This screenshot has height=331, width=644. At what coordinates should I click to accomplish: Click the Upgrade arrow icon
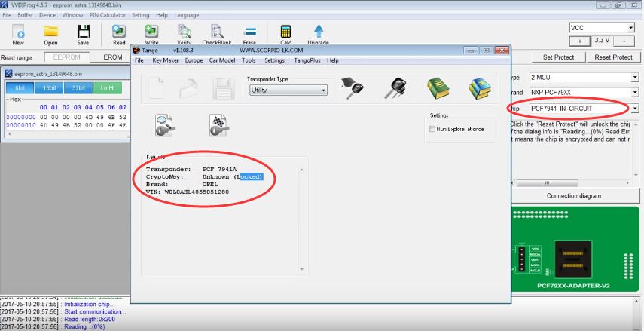pos(319,32)
